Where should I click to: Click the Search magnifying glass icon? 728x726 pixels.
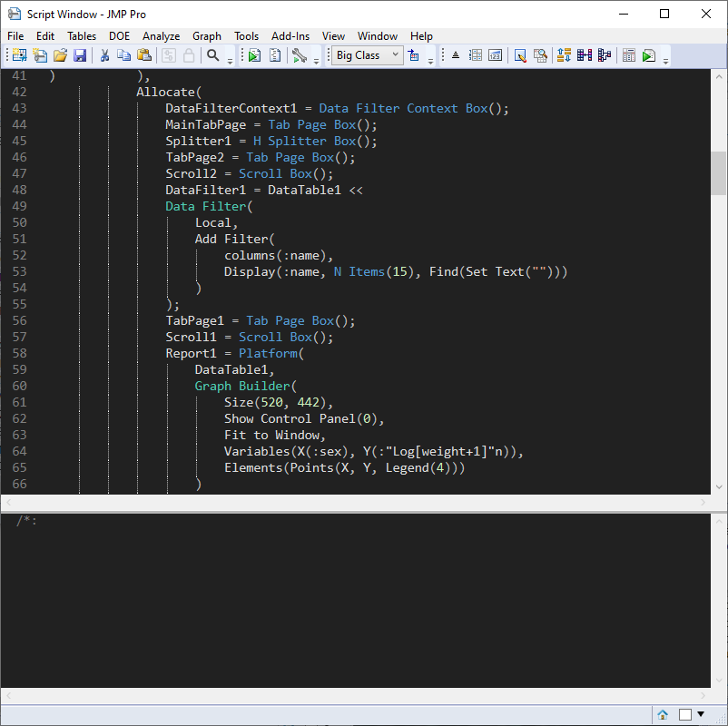click(212, 55)
